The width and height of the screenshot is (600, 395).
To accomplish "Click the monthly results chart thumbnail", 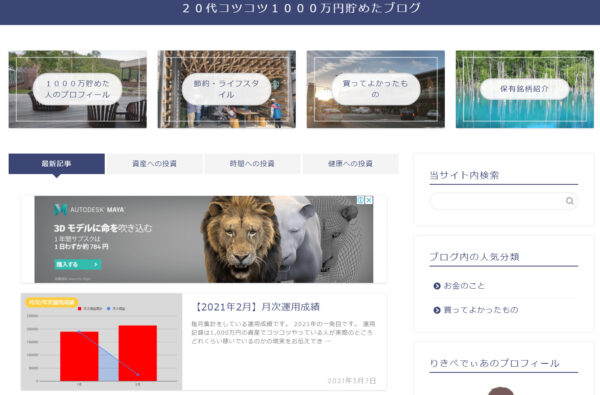I will (101, 342).
